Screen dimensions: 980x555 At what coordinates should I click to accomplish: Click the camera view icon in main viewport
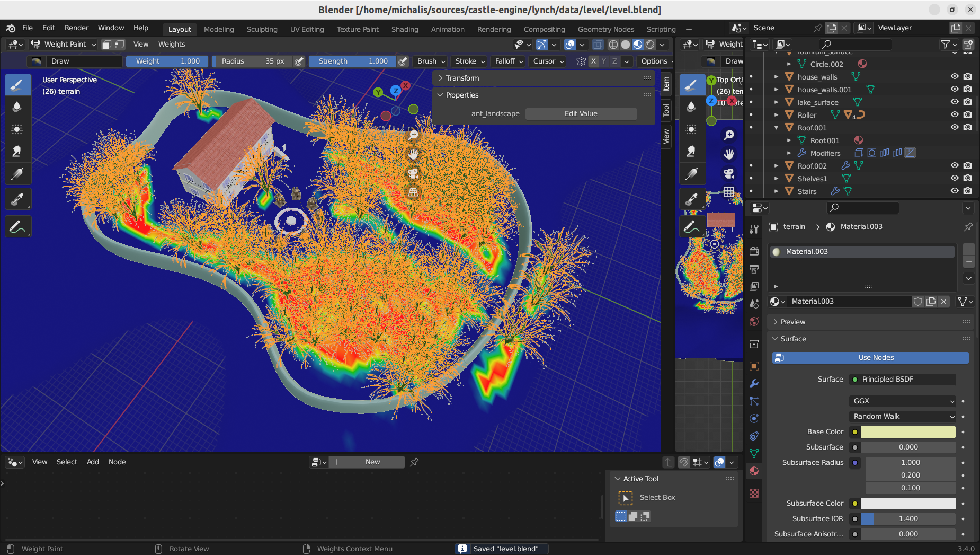(413, 173)
